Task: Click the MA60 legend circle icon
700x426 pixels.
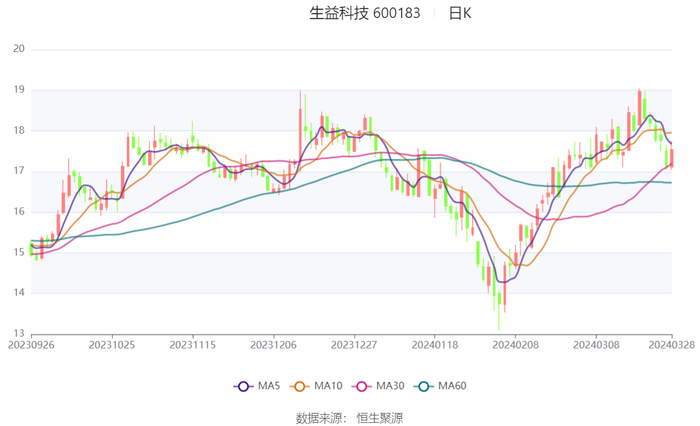Action: point(423,386)
